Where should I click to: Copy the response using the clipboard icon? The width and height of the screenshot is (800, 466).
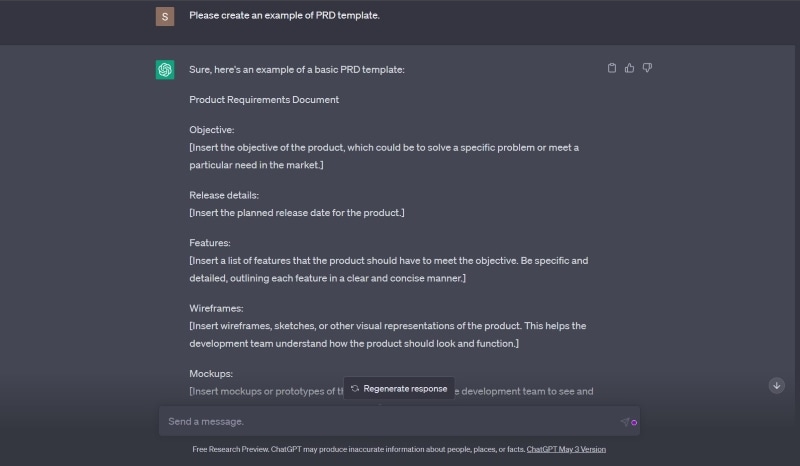click(x=612, y=68)
